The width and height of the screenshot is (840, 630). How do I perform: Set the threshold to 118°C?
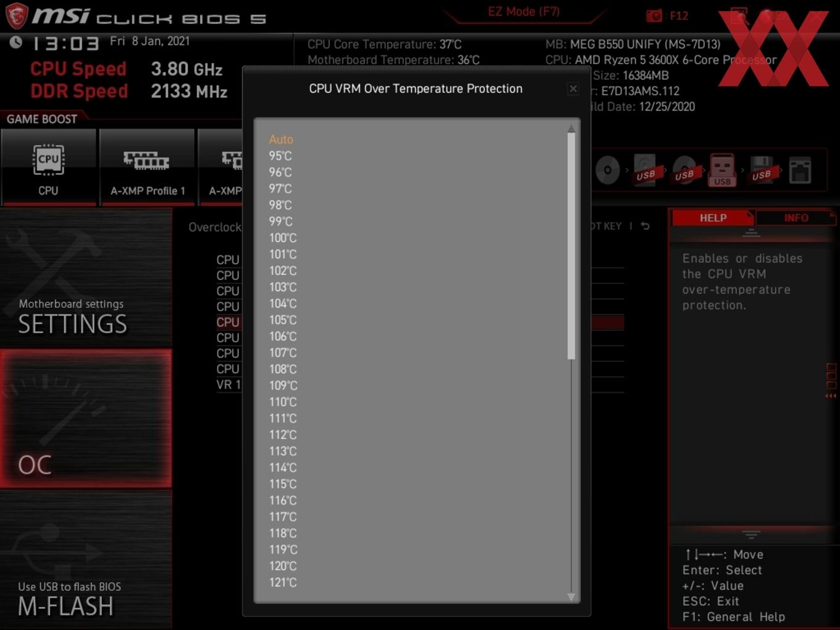coord(283,533)
